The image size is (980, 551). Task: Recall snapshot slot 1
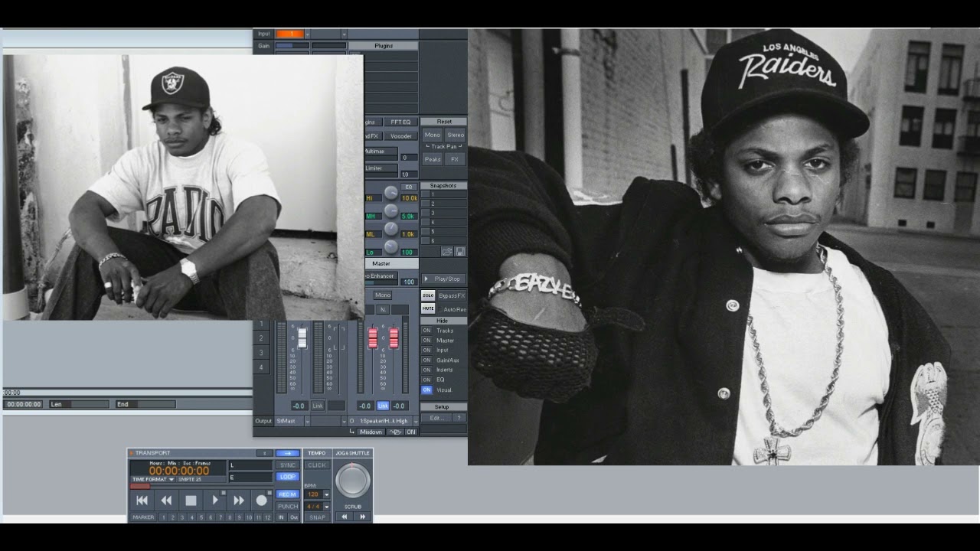444,195
